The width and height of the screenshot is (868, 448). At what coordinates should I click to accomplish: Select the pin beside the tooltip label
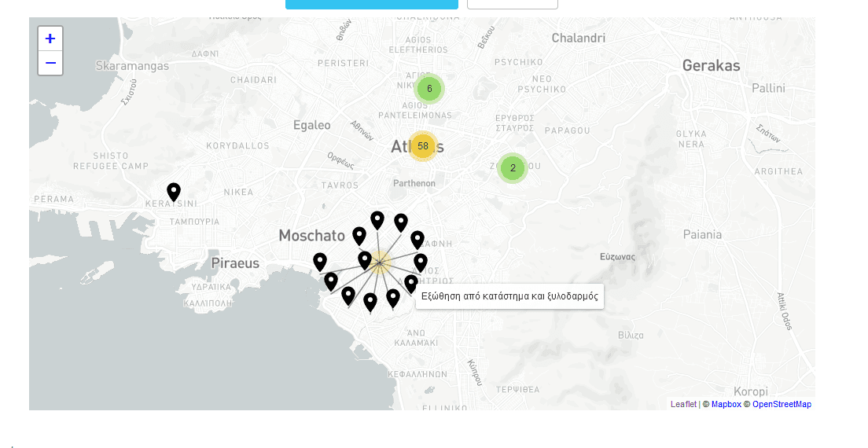[410, 283]
